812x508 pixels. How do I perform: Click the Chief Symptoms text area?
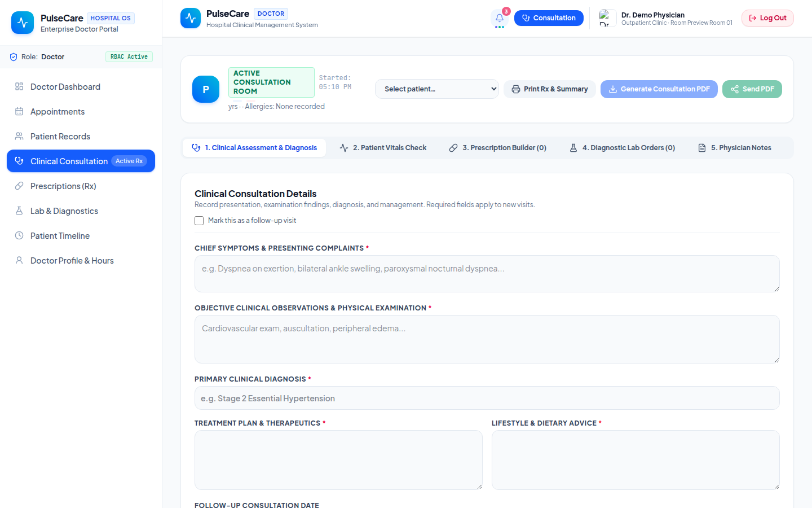pyautogui.click(x=487, y=274)
